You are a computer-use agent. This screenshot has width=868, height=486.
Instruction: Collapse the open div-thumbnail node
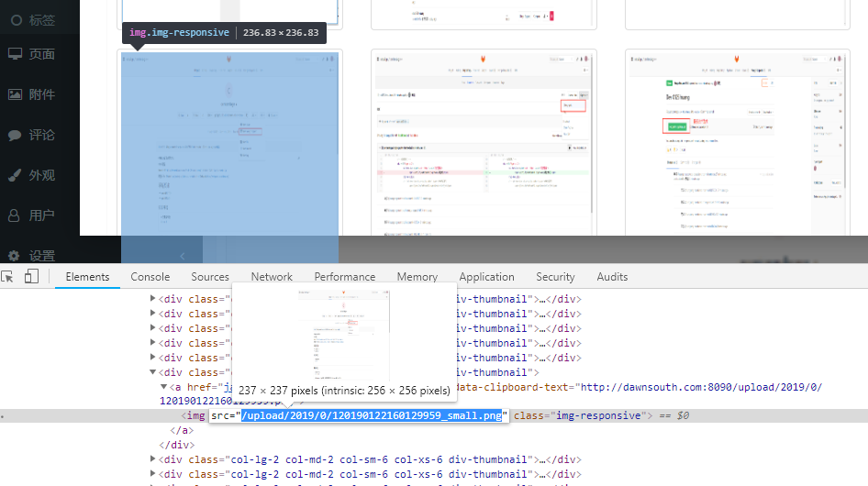point(153,372)
